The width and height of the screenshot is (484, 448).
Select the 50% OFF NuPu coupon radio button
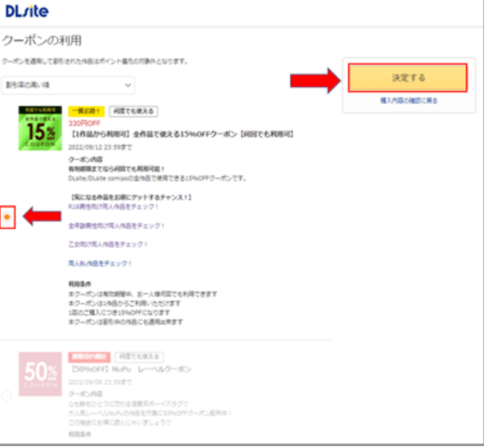click(7, 395)
